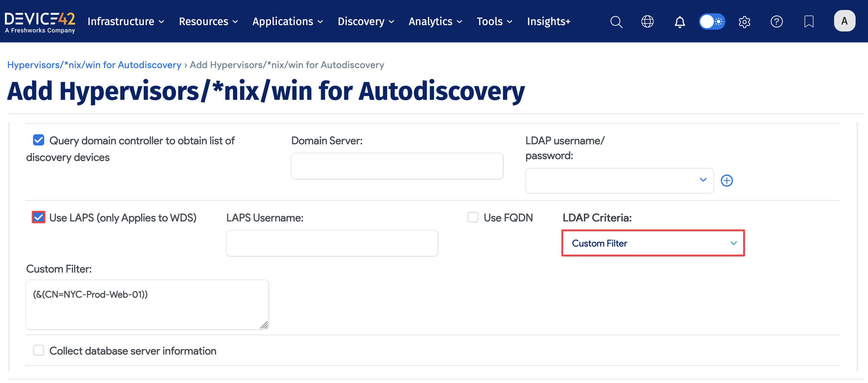Uncheck Query domain controller checkbox
The width and height of the screenshot is (868, 383).
tap(38, 140)
